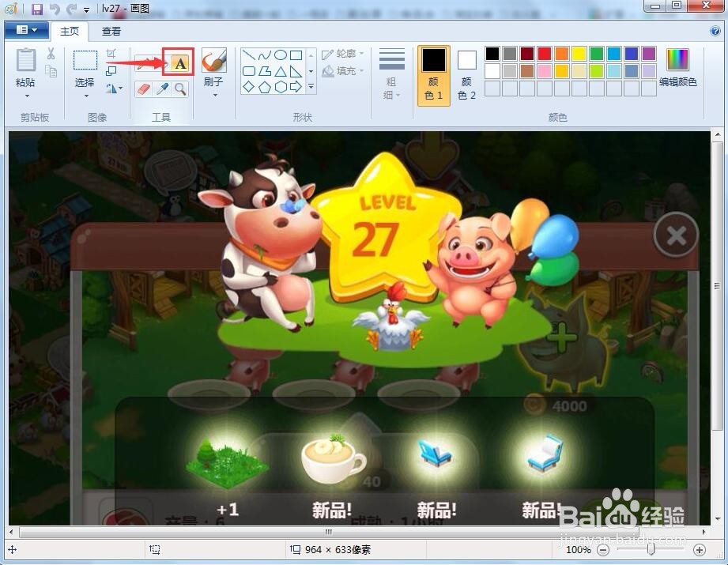Choose the Line shape
Viewport: 728px width, 565px height.
click(249, 55)
